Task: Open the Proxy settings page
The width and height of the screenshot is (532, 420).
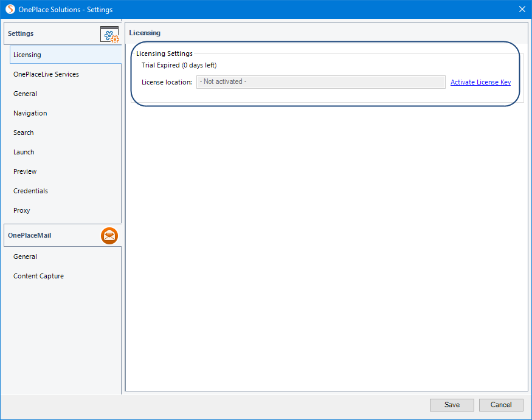Action: [x=22, y=210]
